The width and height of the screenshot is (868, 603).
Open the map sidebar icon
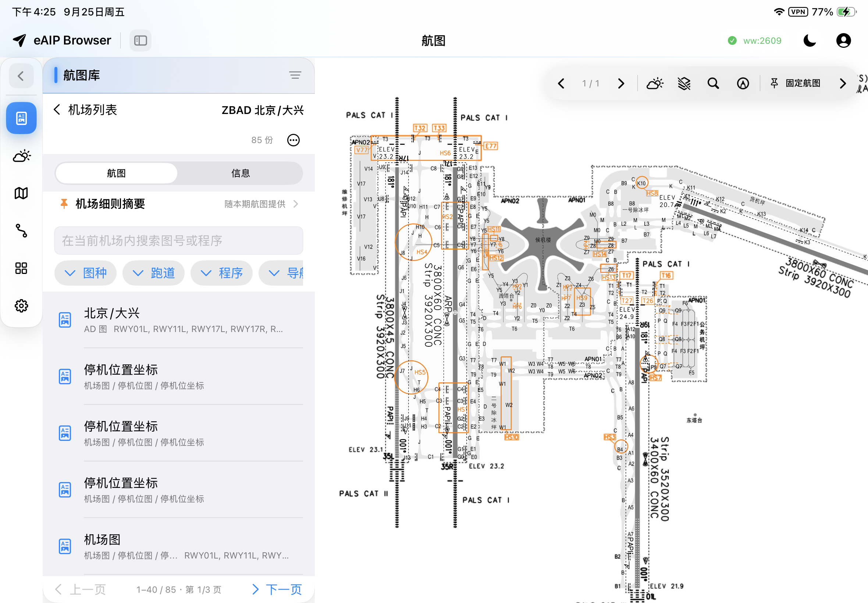pos(21,193)
